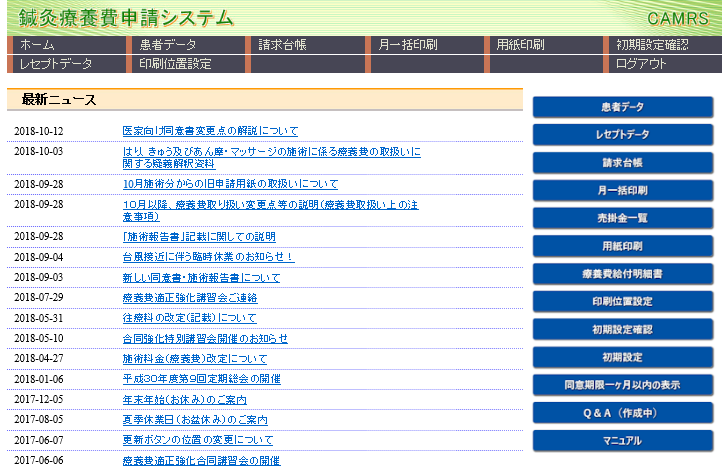This screenshot has height=466, width=728.
Task: Click the 最新ニュース section heading
Action: [x=59, y=100]
